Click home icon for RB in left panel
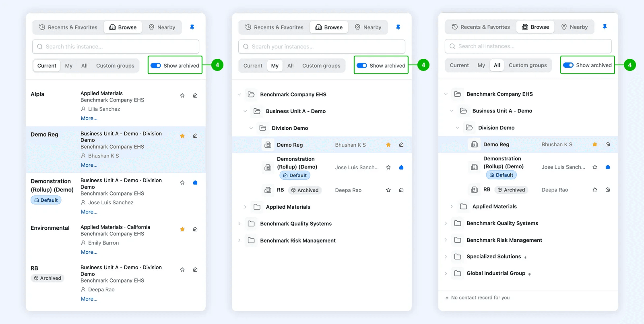 pos(195,270)
